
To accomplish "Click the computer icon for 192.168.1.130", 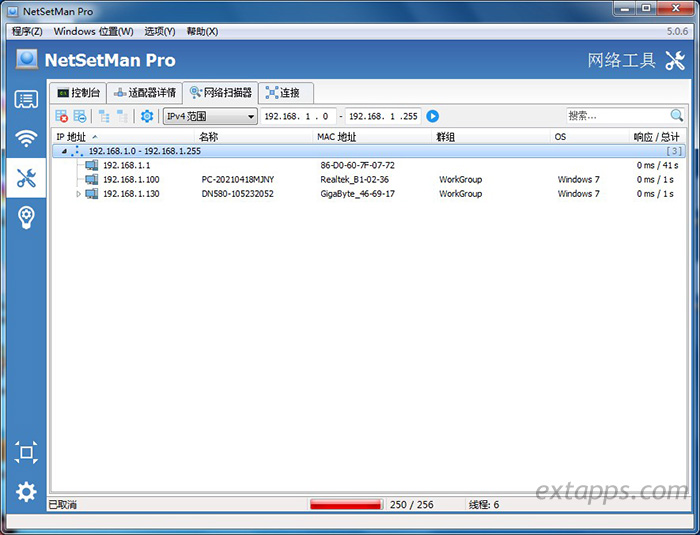I will pyautogui.click(x=92, y=194).
